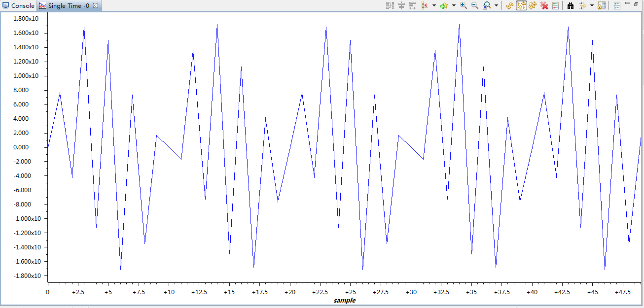Open graph properties list icon

pos(556,5)
